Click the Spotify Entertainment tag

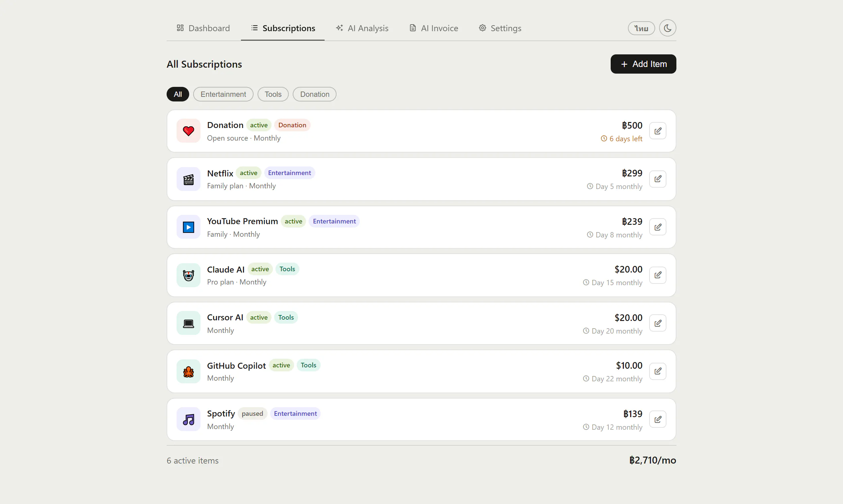[295, 414]
